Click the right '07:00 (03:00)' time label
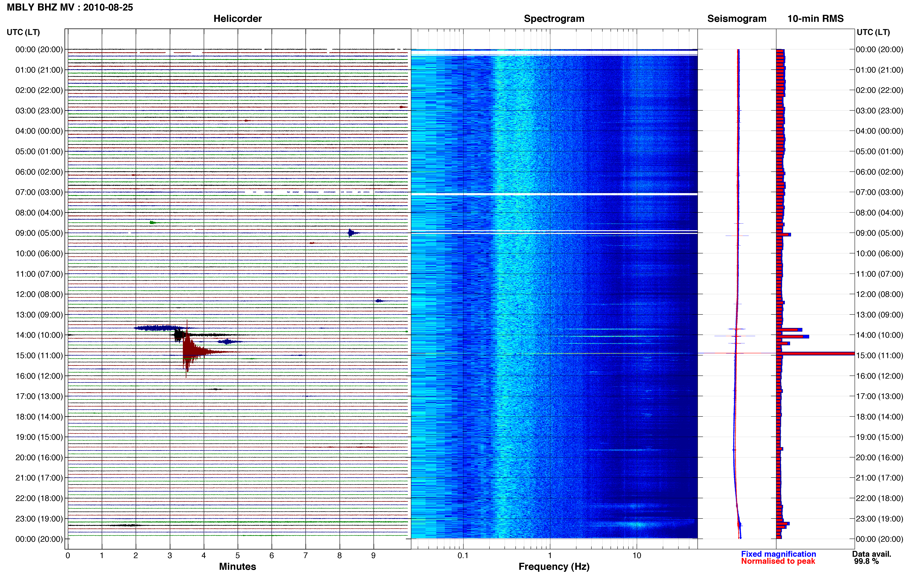Screen dimensions: 924x578 coord(879,192)
